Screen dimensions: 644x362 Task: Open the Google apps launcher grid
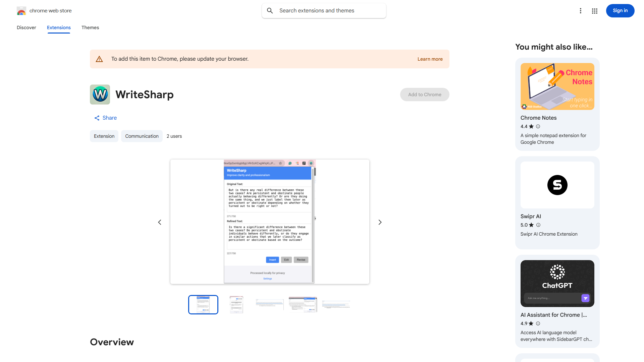(x=594, y=11)
